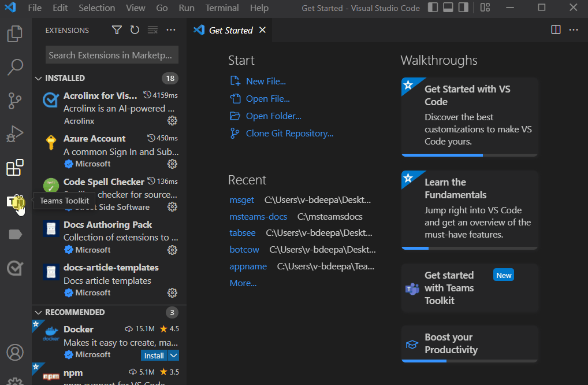Refresh the extensions list
588x385 pixels.
[135, 29]
